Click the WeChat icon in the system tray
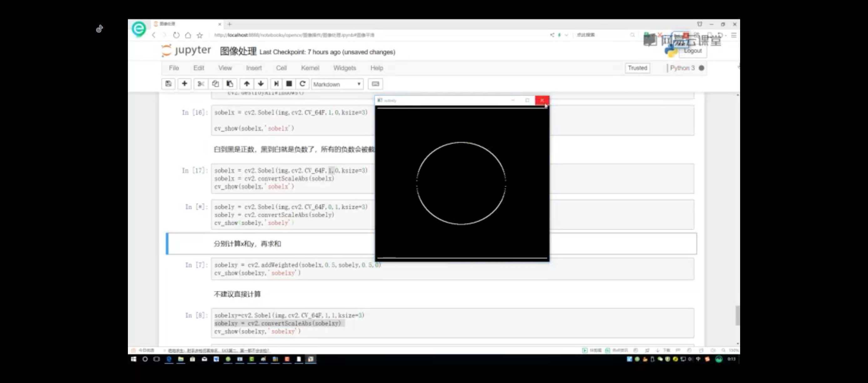The width and height of the screenshot is (868, 383). (x=660, y=359)
